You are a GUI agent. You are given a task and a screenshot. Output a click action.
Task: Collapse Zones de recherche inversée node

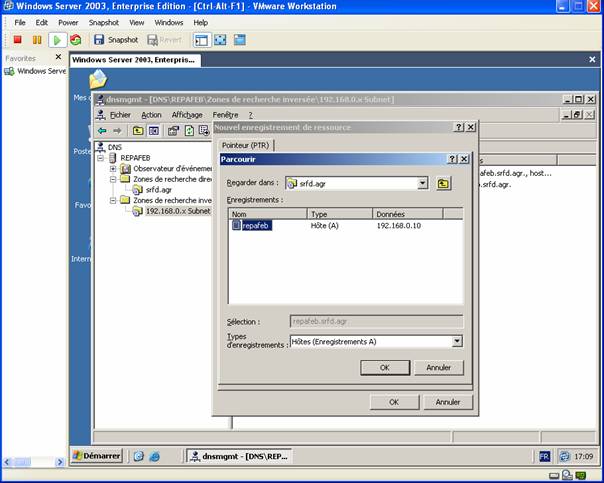click(112, 200)
